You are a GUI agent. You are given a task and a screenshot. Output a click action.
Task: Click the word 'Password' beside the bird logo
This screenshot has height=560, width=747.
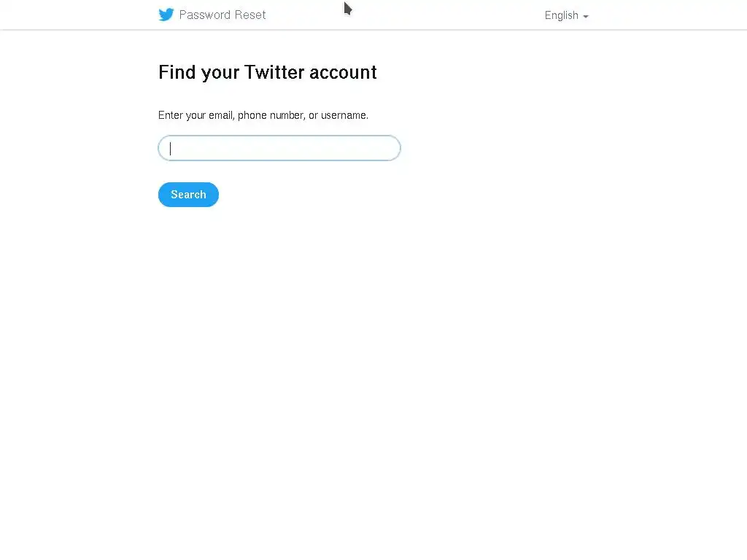tap(205, 15)
